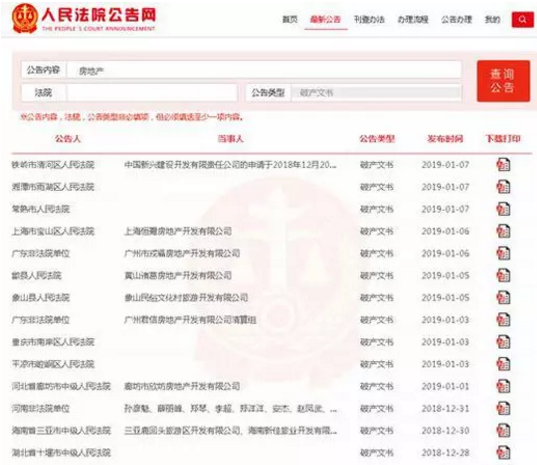Viewport: 537px width, 465px height.
Task: Click the 查询公告 red button
Action: coord(503,81)
